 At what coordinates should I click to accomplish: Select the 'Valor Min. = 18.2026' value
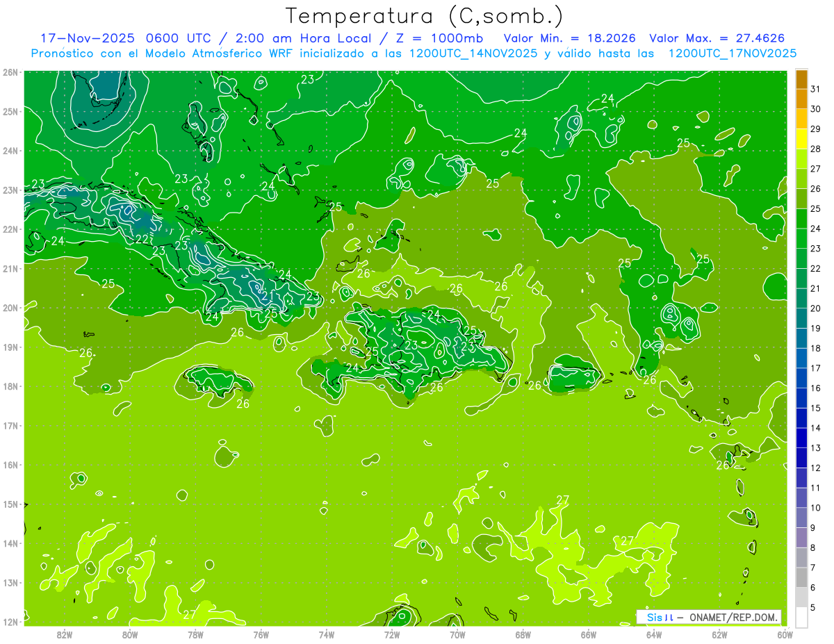[x=570, y=38]
